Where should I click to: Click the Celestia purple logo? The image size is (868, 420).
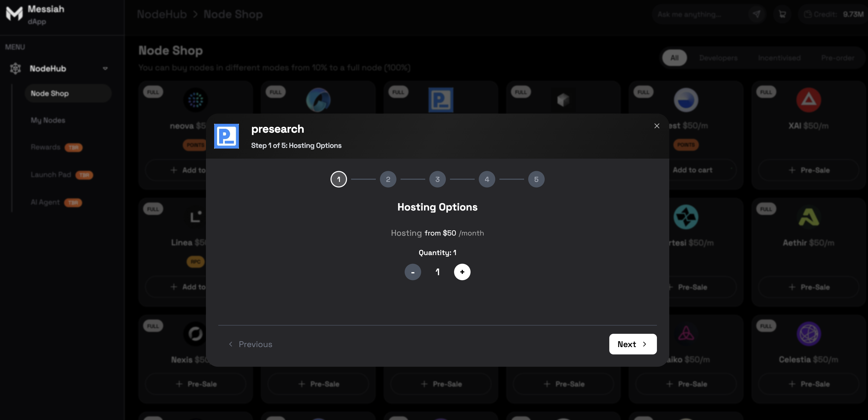[x=808, y=334]
